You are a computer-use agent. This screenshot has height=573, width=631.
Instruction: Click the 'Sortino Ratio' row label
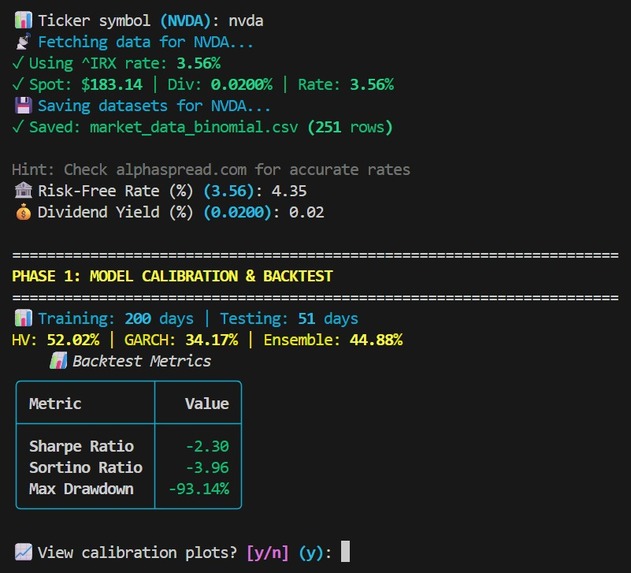pos(86,468)
